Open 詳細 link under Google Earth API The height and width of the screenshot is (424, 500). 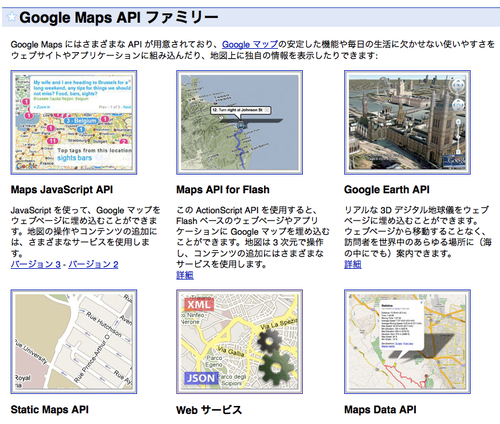(x=353, y=264)
